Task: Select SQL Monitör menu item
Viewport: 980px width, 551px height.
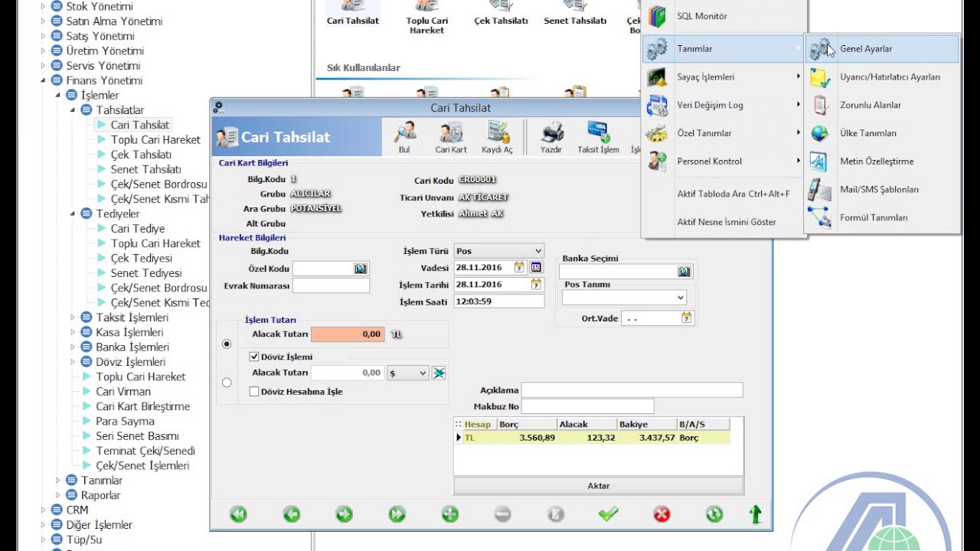Action: [724, 16]
